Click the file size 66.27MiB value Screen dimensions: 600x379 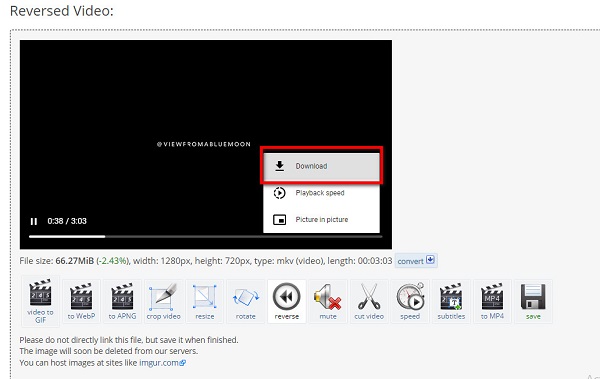[x=75, y=261]
